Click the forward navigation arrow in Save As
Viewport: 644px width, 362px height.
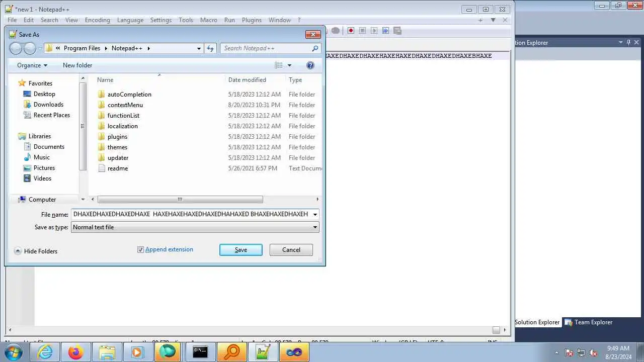coord(30,48)
